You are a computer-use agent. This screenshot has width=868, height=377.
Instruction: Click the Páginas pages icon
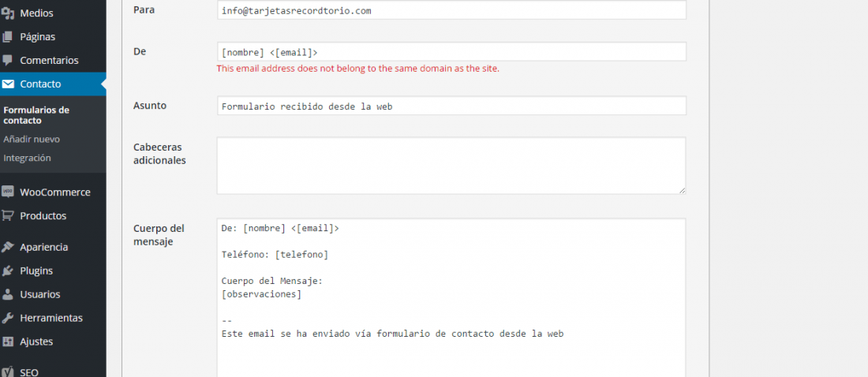(8, 36)
